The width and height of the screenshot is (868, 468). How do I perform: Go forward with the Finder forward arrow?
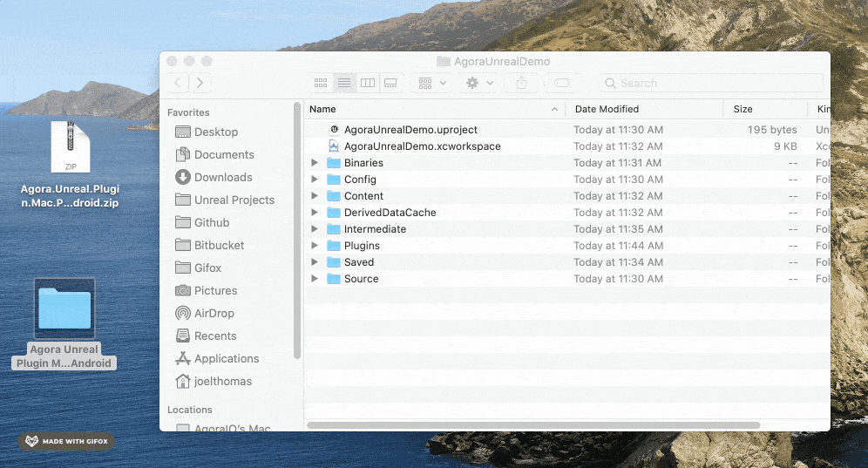pyautogui.click(x=200, y=83)
